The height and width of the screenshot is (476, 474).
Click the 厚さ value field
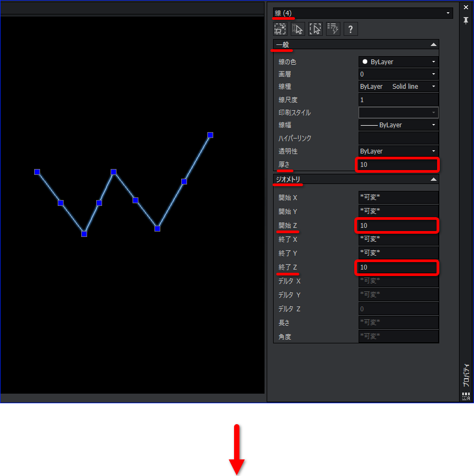(x=398, y=165)
